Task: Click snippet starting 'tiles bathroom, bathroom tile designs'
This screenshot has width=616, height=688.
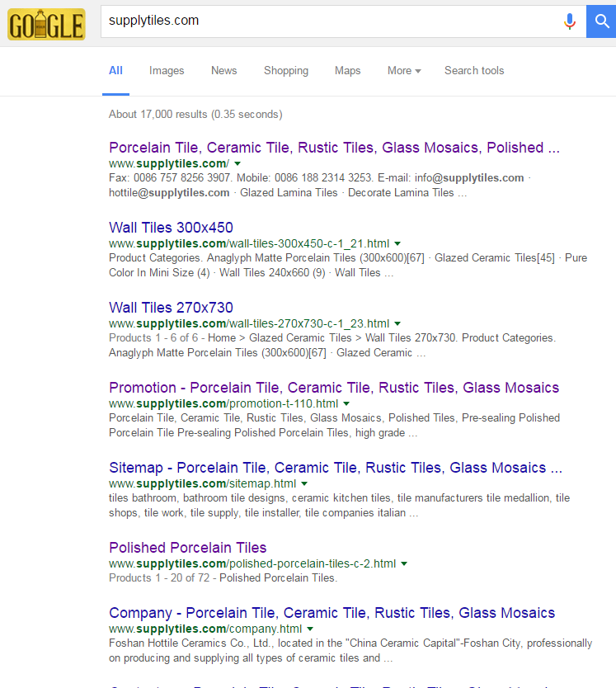Action: 339,506
